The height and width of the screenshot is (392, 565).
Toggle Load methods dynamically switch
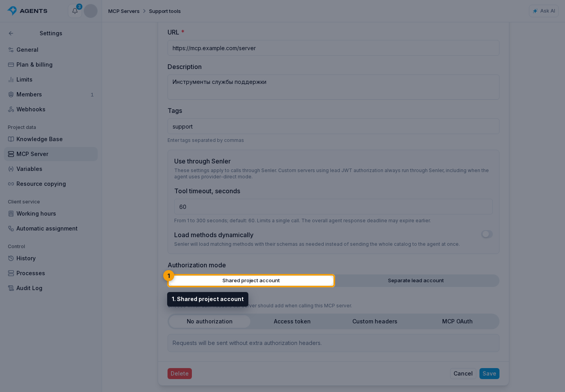(487, 234)
